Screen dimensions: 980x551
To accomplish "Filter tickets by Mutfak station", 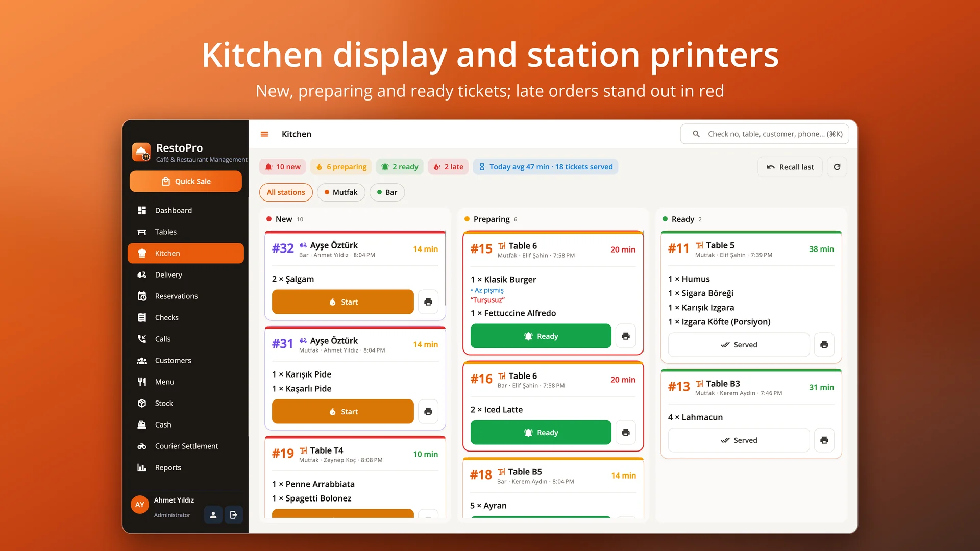I will pyautogui.click(x=341, y=192).
